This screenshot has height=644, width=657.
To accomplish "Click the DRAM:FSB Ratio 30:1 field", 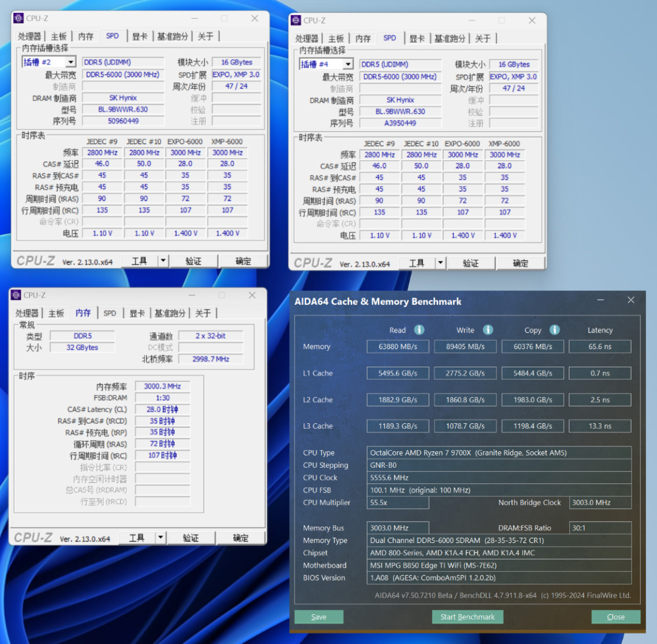I will [600, 528].
